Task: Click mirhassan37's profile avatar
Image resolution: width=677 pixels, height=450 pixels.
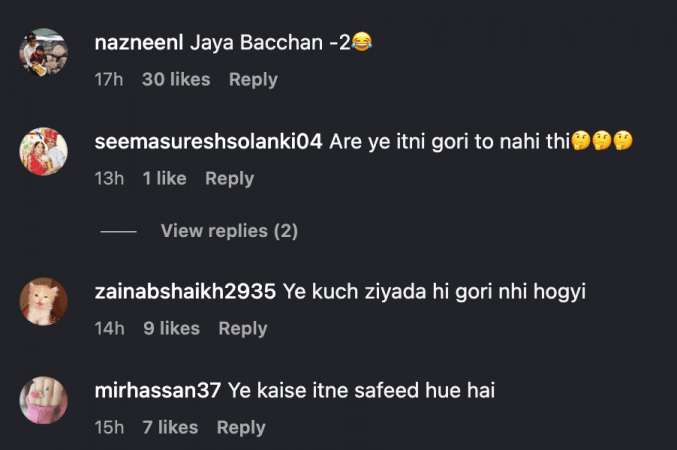Action: [x=44, y=401]
